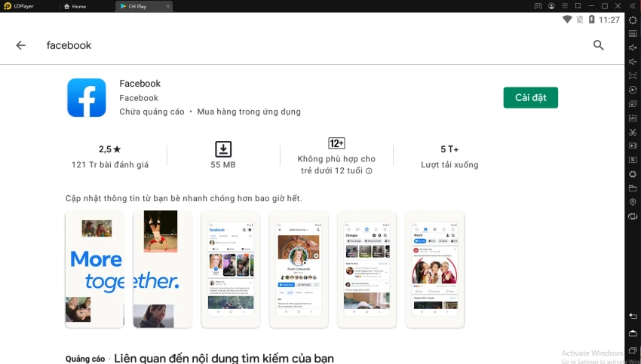Open the news feed screenshot thumbnail
Screen dimensions: 641x364
231,269
